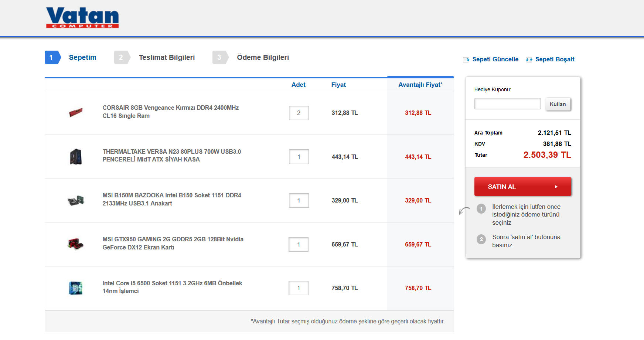Click the Corsair RAM quantity field

tap(299, 113)
